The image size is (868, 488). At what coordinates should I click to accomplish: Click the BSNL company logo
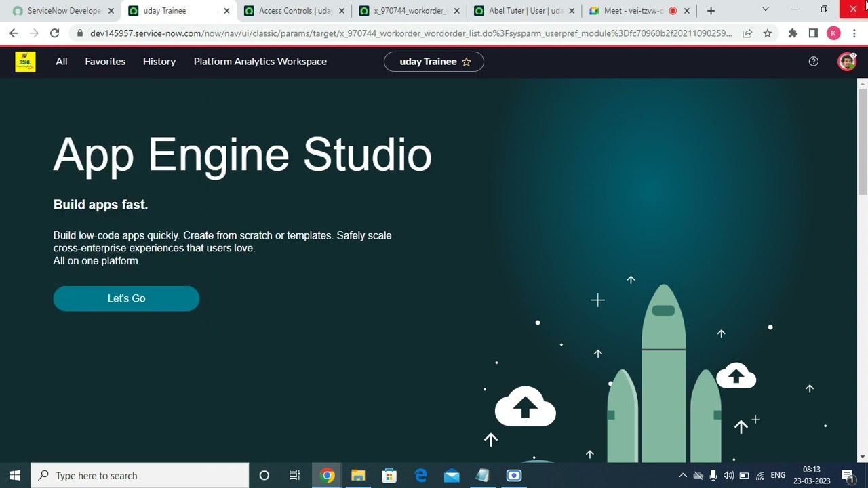[x=26, y=62]
